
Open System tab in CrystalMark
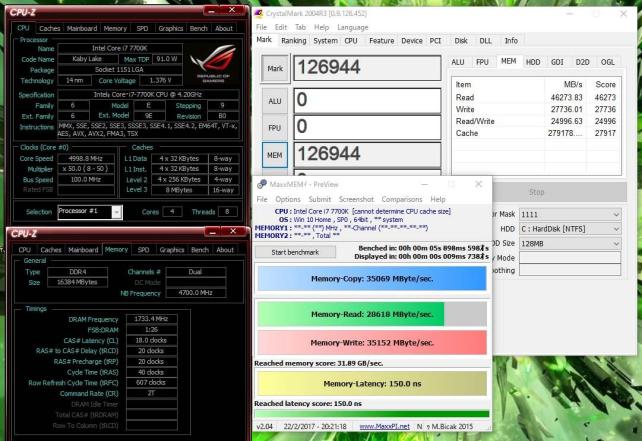(326, 41)
